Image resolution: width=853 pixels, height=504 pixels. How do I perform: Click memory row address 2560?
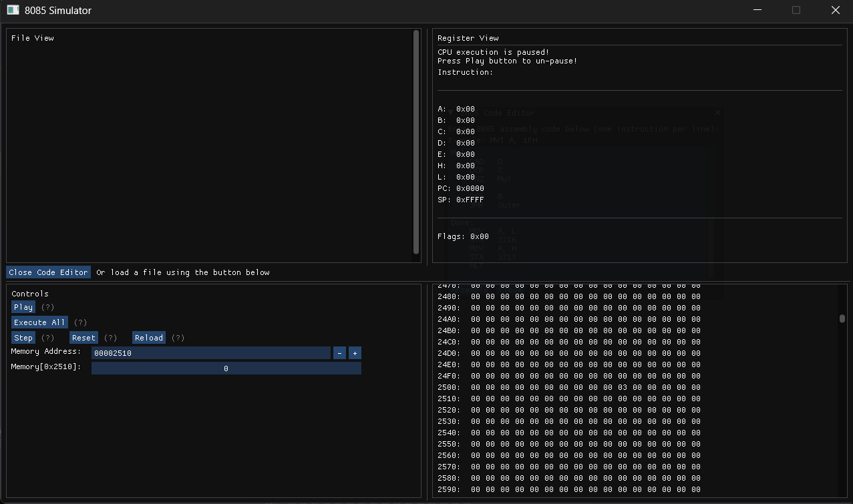coord(449,455)
